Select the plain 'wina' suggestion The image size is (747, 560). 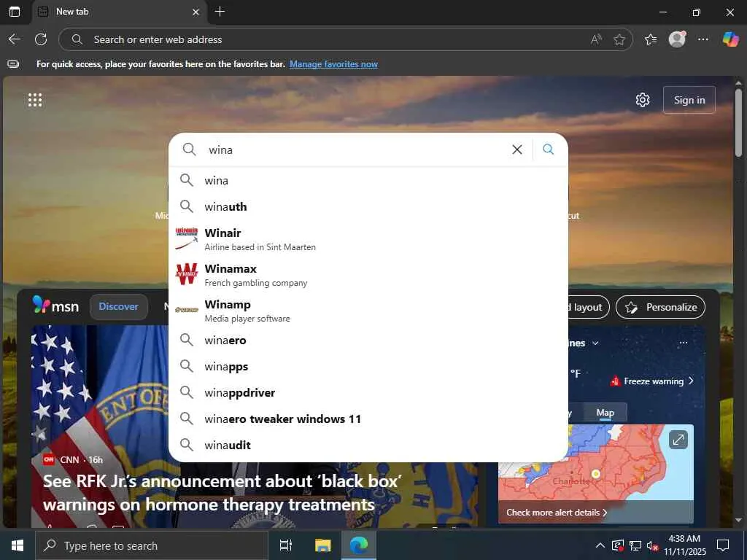pyautogui.click(x=368, y=181)
